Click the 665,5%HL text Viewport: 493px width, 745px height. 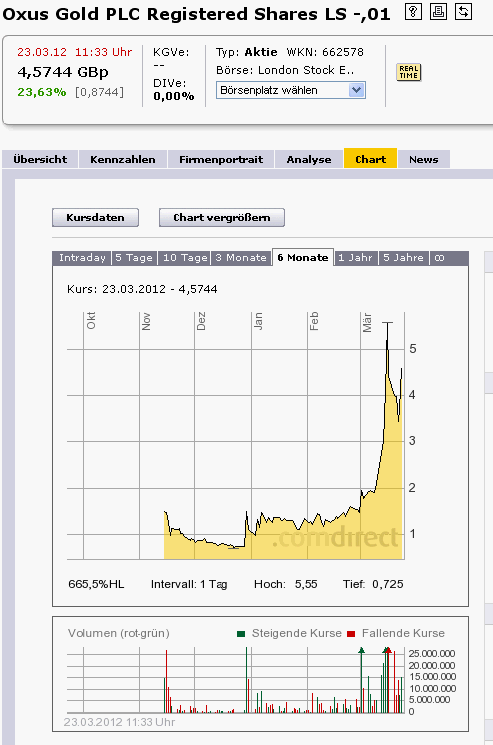(x=96, y=584)
